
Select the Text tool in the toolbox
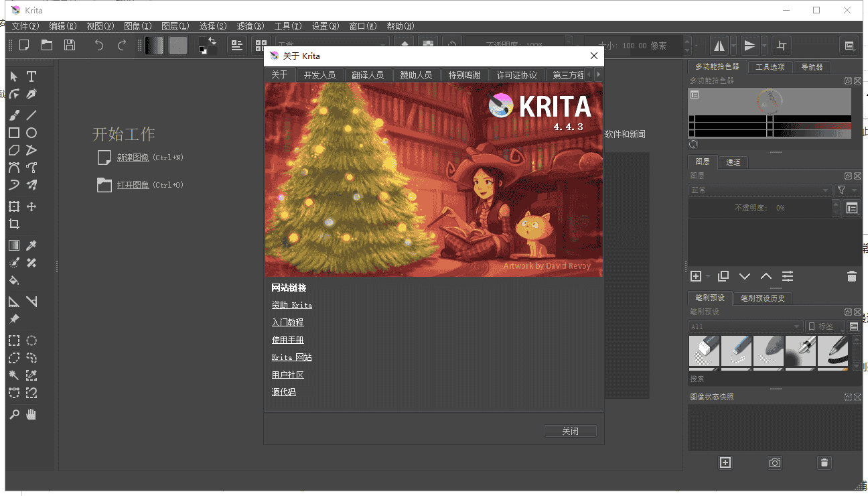[x=31, y=76]
